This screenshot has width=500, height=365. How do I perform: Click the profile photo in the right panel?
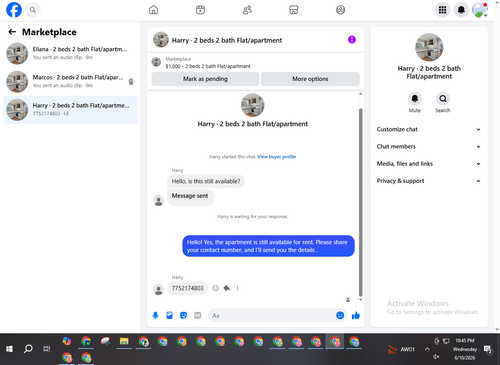(429, 47)
